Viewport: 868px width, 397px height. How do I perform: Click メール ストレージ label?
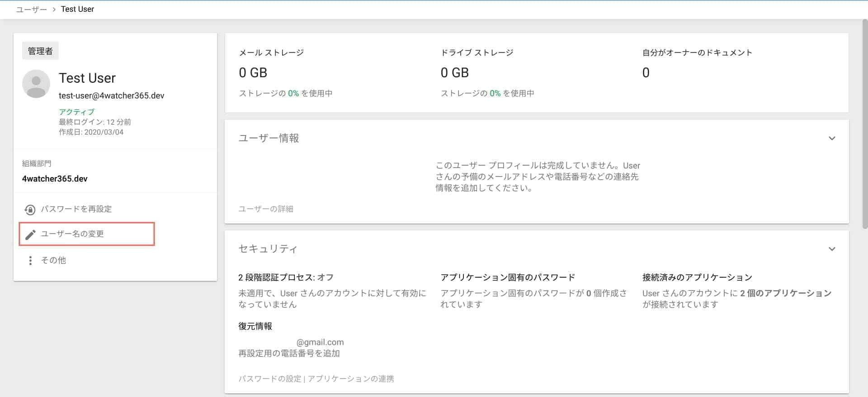271,53
